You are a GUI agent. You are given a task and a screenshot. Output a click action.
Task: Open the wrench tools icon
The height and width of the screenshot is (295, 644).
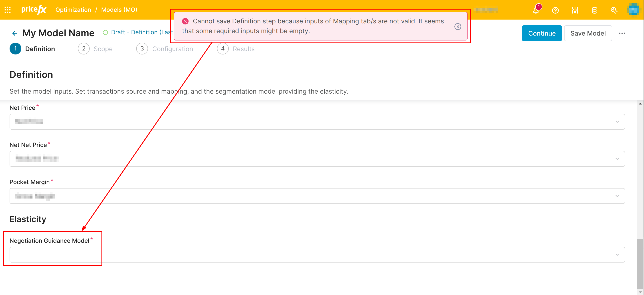point(614,10)
